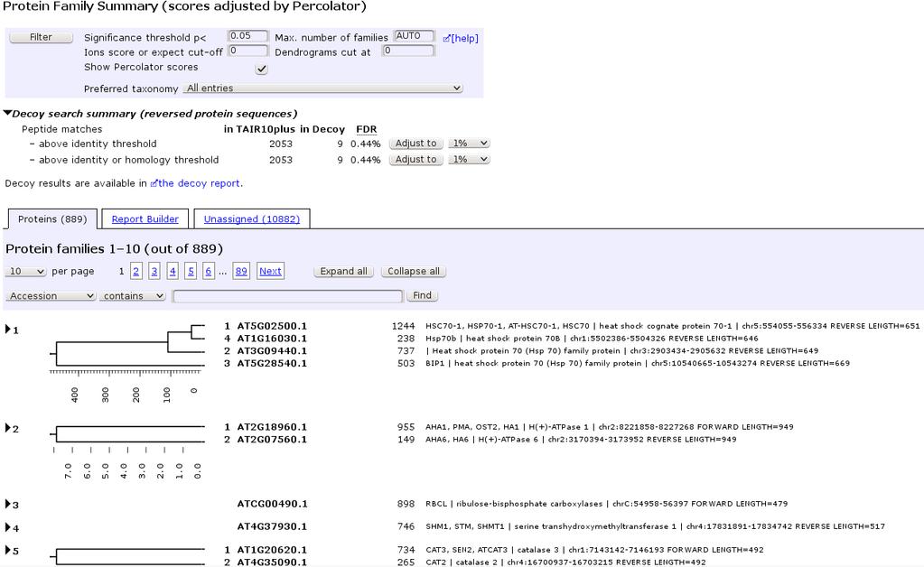Open the help link
Image resolution: width=924 pixels, height=567 pixels.
point(461,38)
